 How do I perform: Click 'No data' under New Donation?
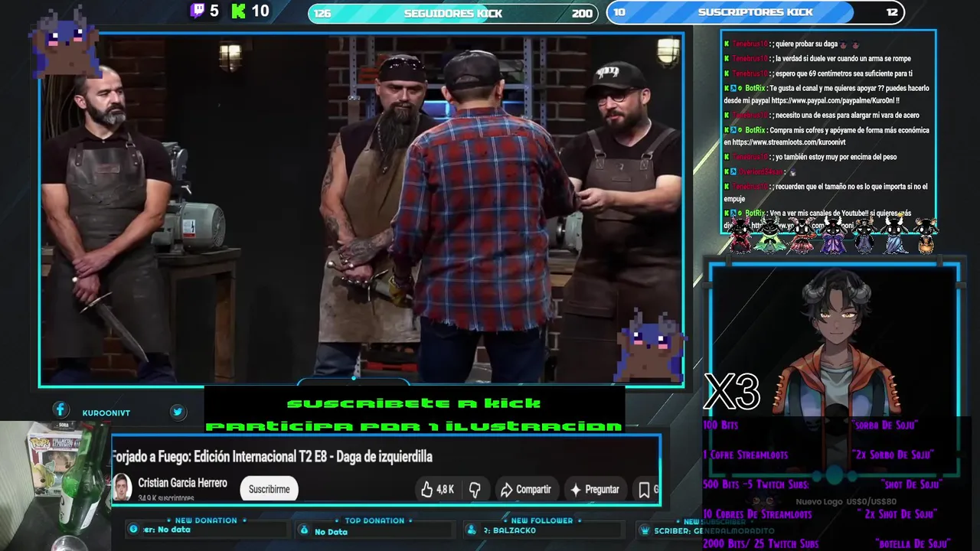(x=174, y=530)
